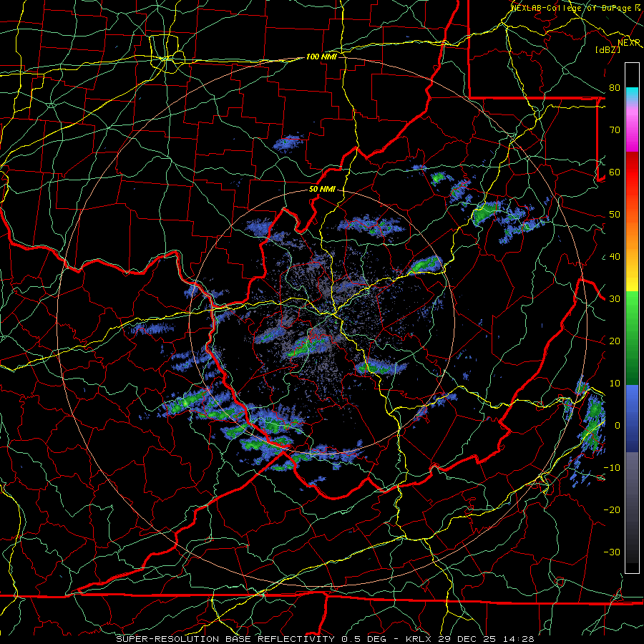Image resolution: width=644 pixels, height=644 pixels.
Task: Select the 20 value on the dBZ scale
Action: coord(615,342)
